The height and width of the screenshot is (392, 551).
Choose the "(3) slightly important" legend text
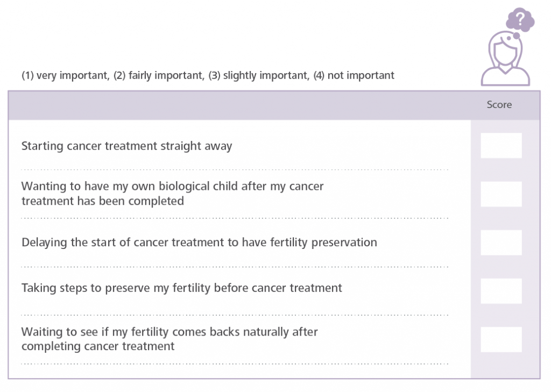[259, 76]
